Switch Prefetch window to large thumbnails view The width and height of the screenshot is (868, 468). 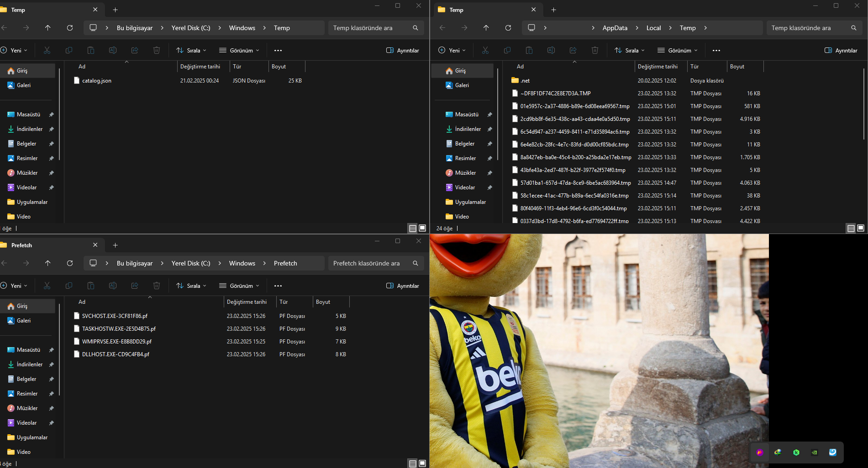423,463
